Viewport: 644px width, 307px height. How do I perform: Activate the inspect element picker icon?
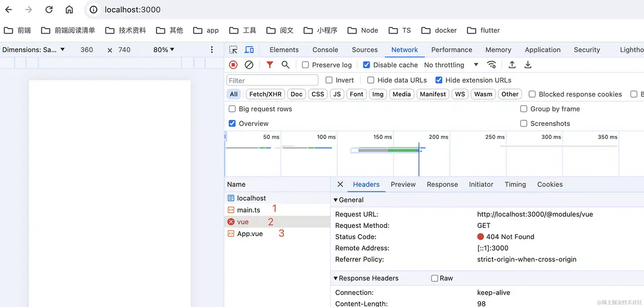click(233, 50)
